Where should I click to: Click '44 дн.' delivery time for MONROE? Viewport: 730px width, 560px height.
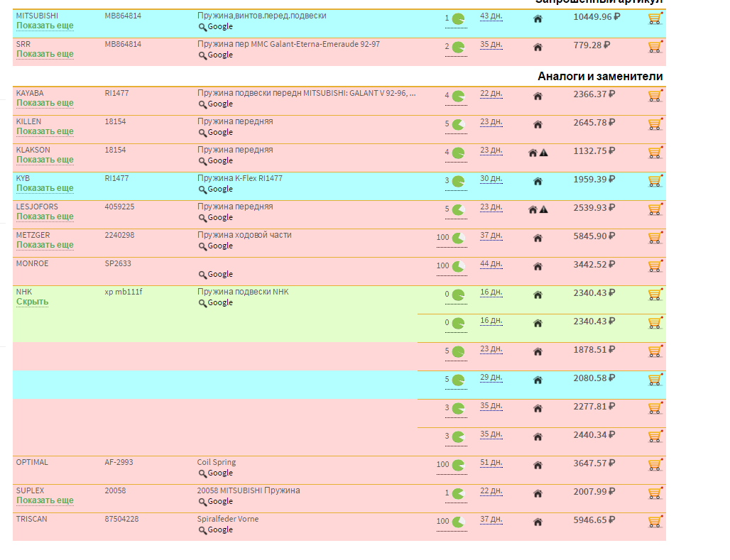pyautogui.click(x=491, y=264)
